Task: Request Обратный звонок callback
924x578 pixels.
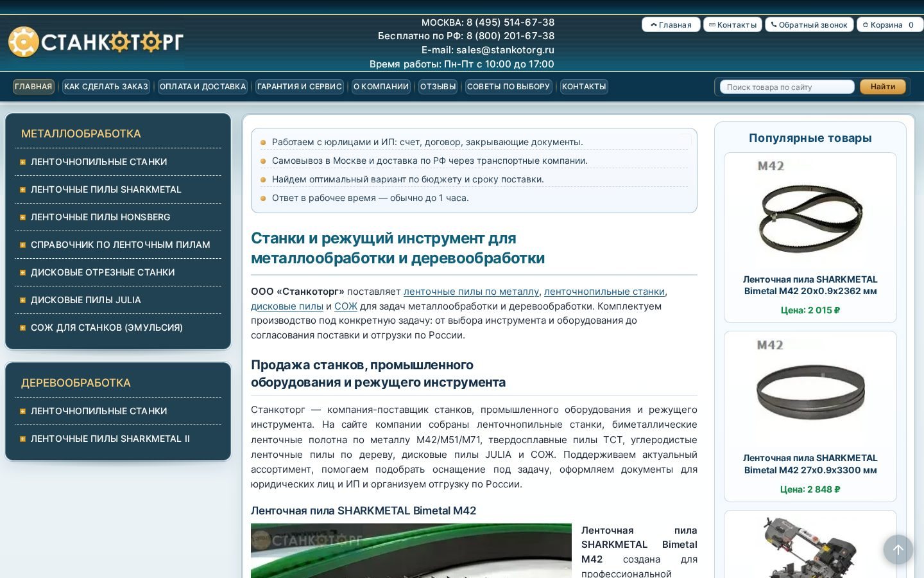Action: [x=809, y=24]
